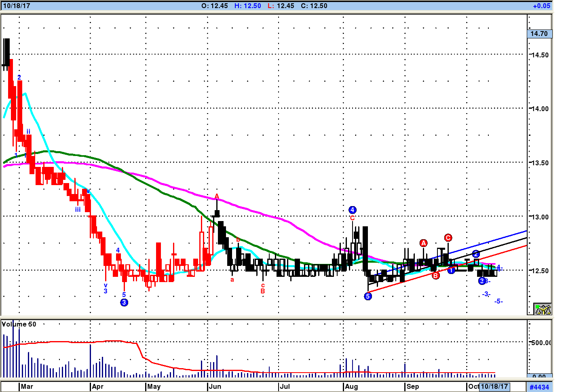Select the red circled A wave label

tap(423, 243)
